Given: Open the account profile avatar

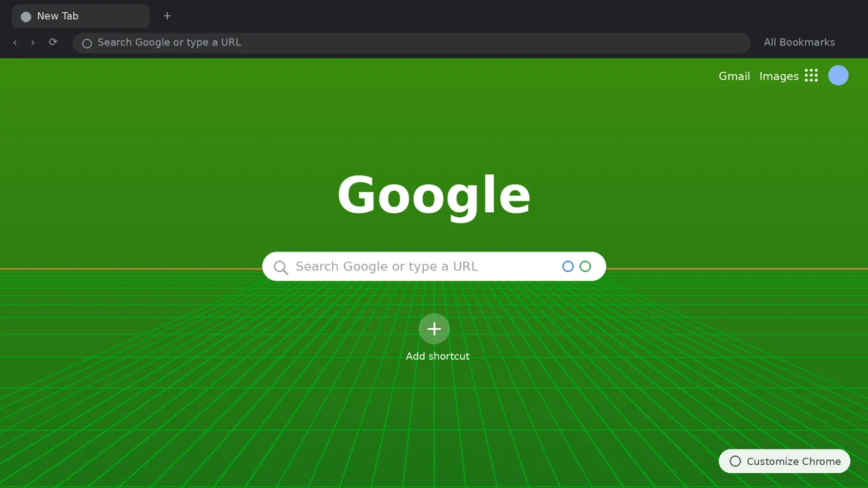Looking at the screenshot, I should 838,75.
